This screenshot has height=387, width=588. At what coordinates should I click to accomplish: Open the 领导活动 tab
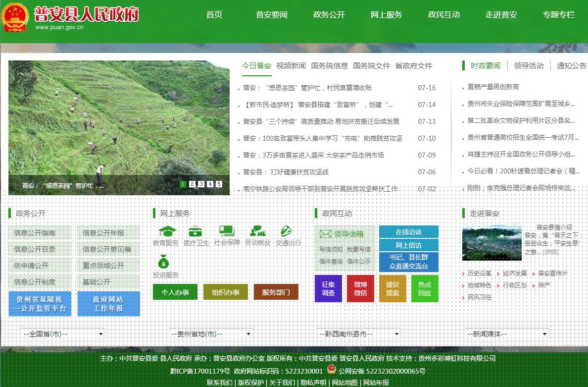[x=528, y=66]
